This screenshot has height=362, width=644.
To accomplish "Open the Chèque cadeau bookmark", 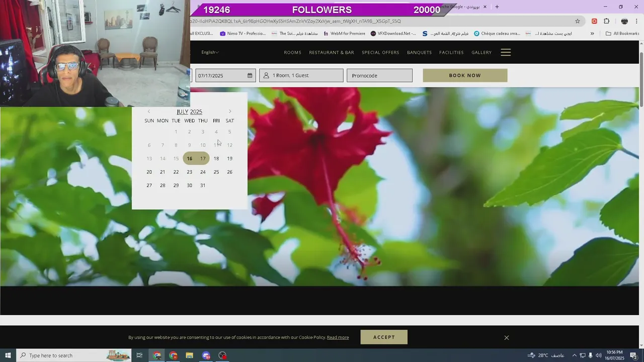I will [x=497, y=34].
